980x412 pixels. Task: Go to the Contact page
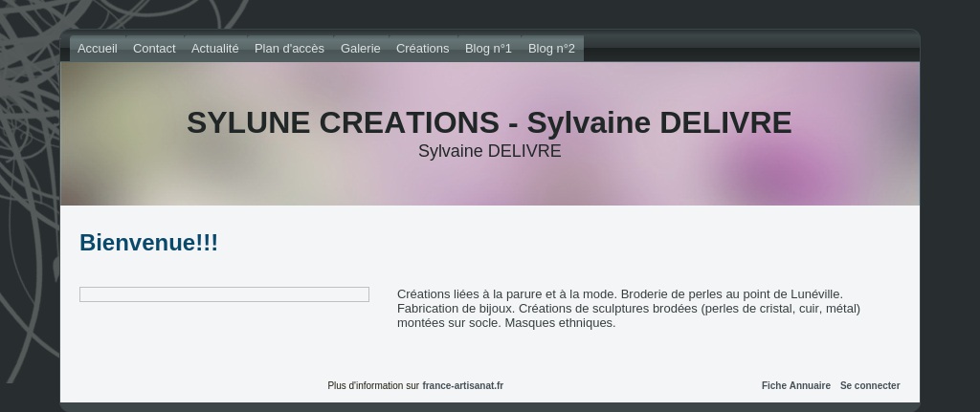tap(154, 49)
